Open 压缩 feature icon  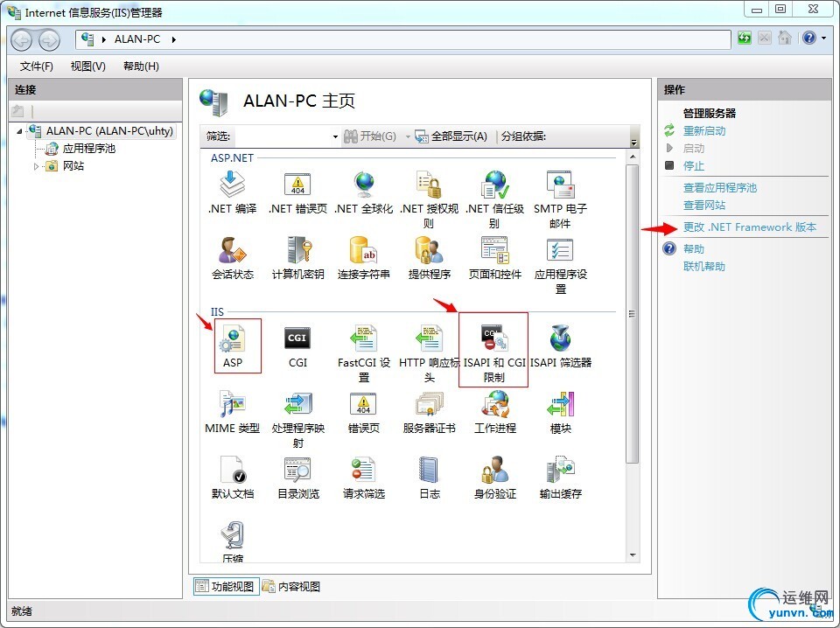pyautogui.click(x=232, y=541)
